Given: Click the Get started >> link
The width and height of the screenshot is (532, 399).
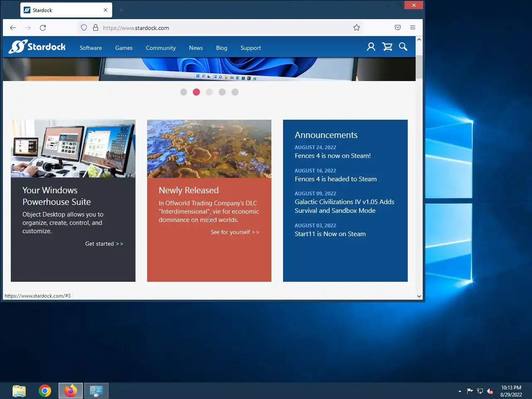Looking at the screenshot, I should click(x=104, y=244).
